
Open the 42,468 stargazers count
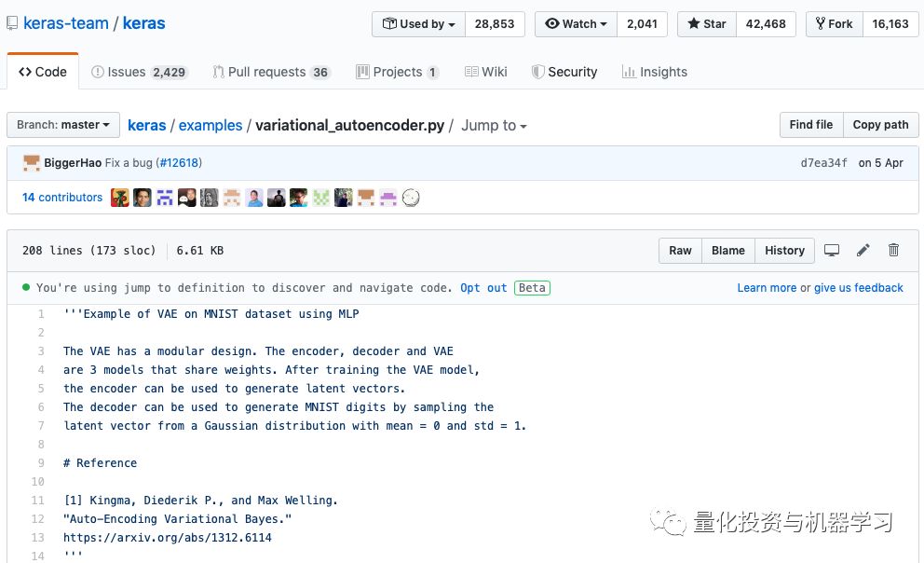(766, 24)
